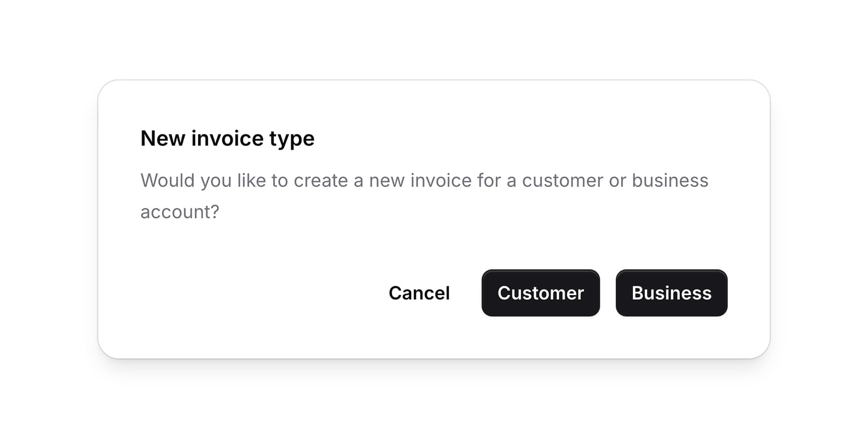Click the Cancel button
This screenshot has width=868, height=440.
tap(419, 293)
